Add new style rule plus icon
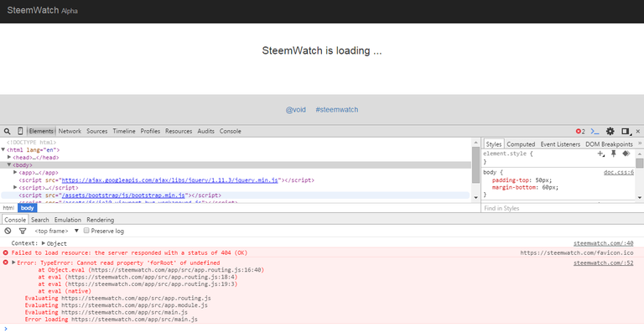 coord(601,154)
